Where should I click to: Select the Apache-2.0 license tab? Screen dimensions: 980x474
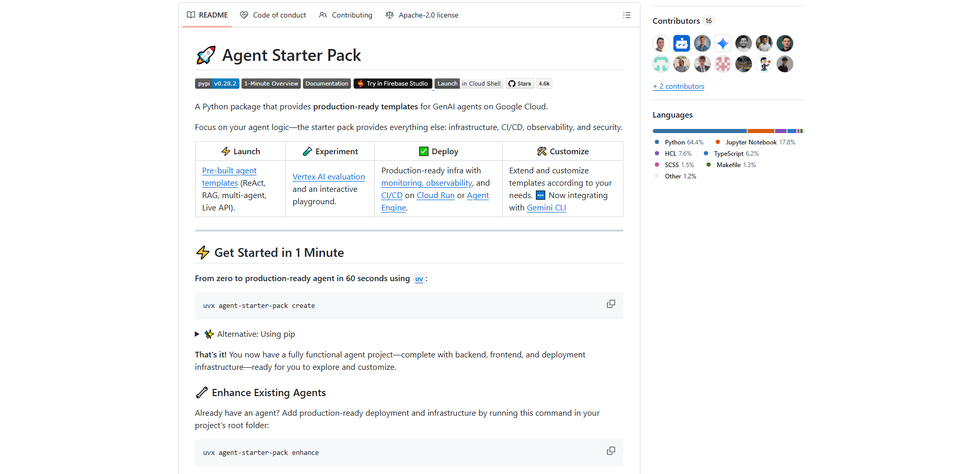coord(422,15)
